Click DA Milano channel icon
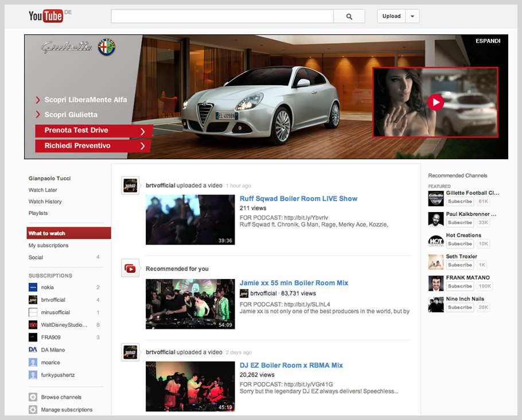 tap(33, 350)
